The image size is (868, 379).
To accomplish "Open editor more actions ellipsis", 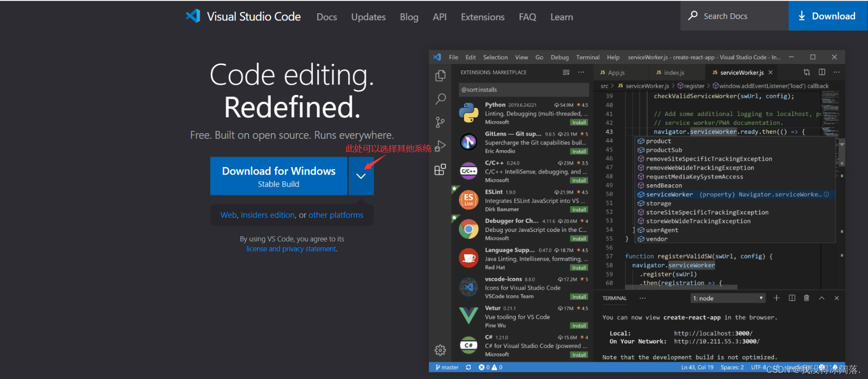I will [x=837, y=72].
